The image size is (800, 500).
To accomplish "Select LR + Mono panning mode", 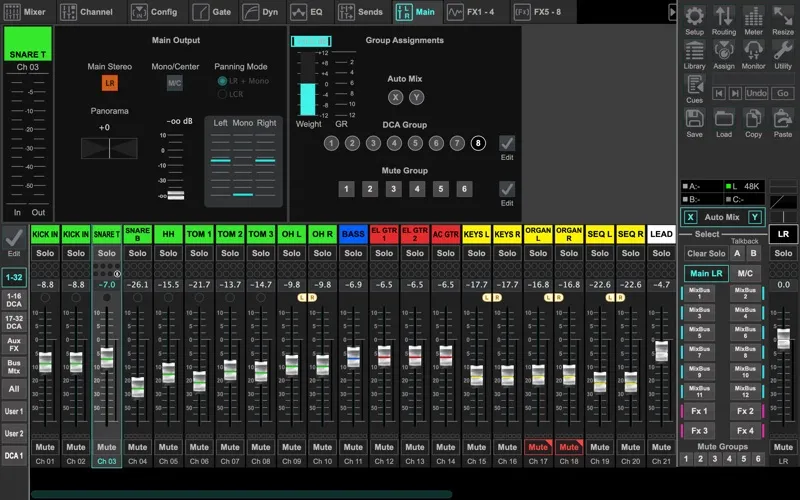I will pos(222,81).
